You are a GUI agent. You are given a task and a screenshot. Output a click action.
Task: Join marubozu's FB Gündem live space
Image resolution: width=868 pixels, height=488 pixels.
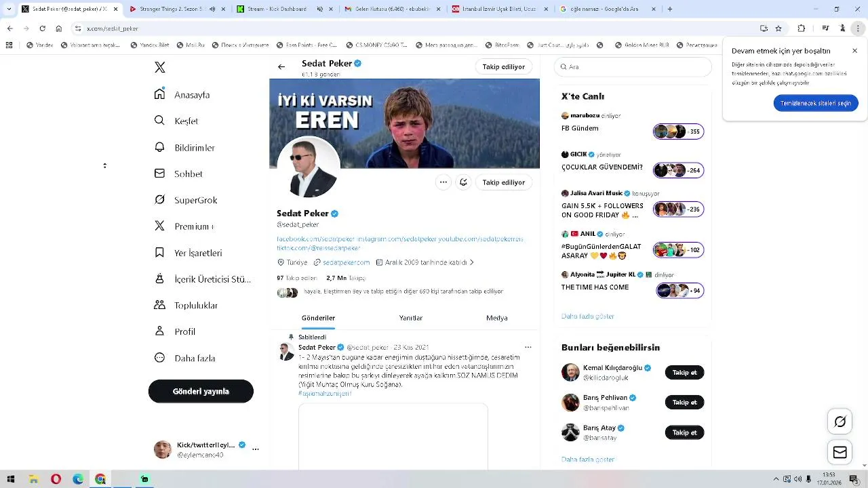679,131
